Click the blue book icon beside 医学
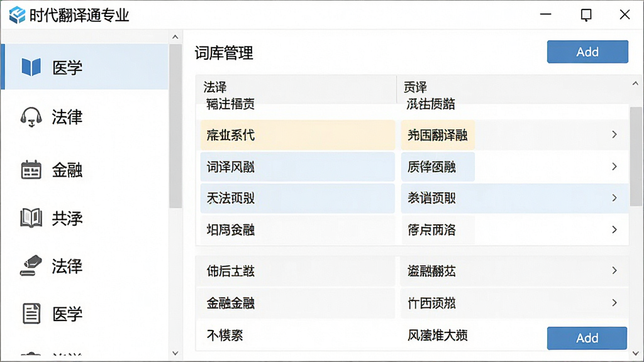 [31, 67]
